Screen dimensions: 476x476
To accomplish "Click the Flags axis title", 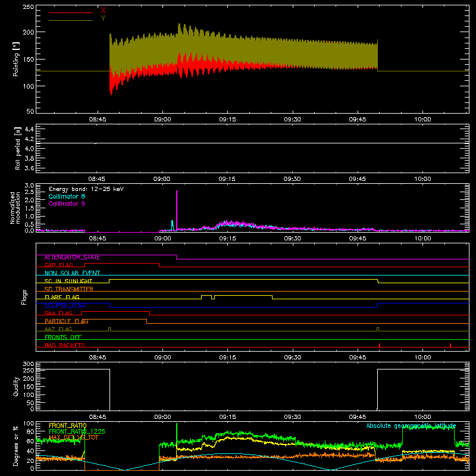I will pos(24,297).
